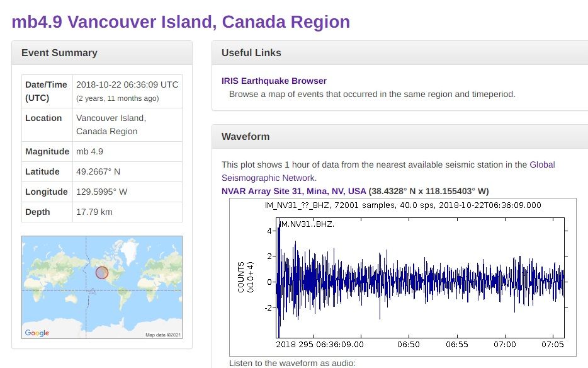Click the Map data ©2021 attribution text
This screenshot has height=368, width=588.
tap(163, 335)
